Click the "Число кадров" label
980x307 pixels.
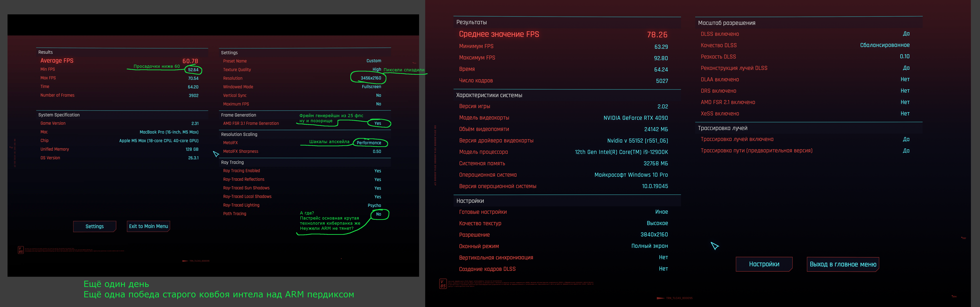pyautogui.click(x=476, y=81)
